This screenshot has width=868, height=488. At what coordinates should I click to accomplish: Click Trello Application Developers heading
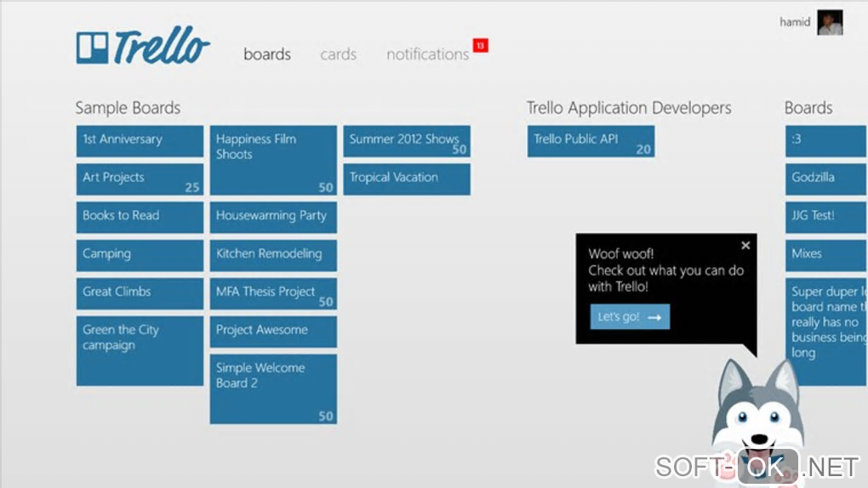point(629,108)
